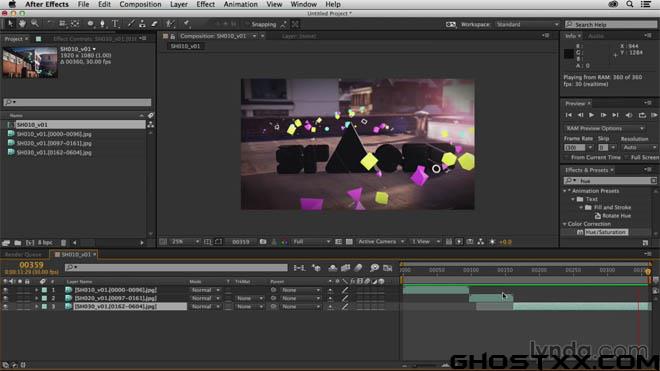
Task: Toggle the composition viewer lock icon
Action: 173,36
